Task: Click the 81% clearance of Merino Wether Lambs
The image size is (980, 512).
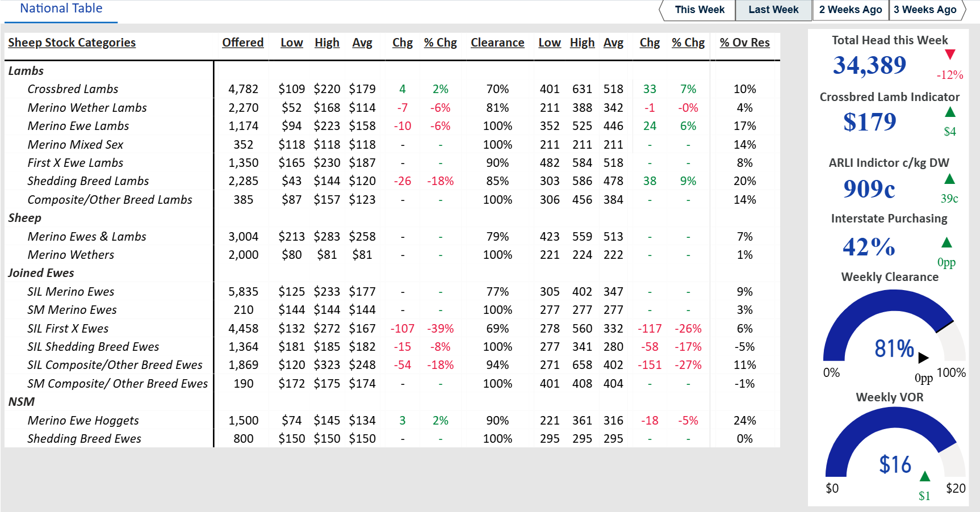Action: (x=497, y=108)
